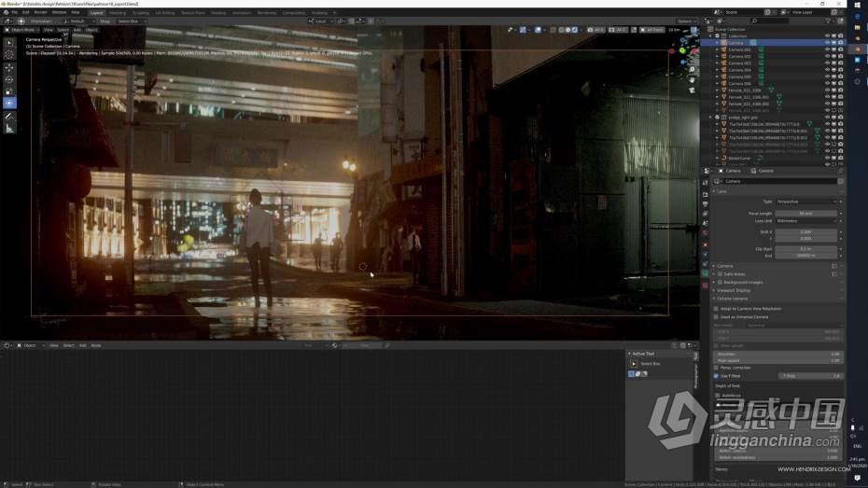Click the Drag Select Box option
The height and width of the screenshot is (488, 868).
132,21
